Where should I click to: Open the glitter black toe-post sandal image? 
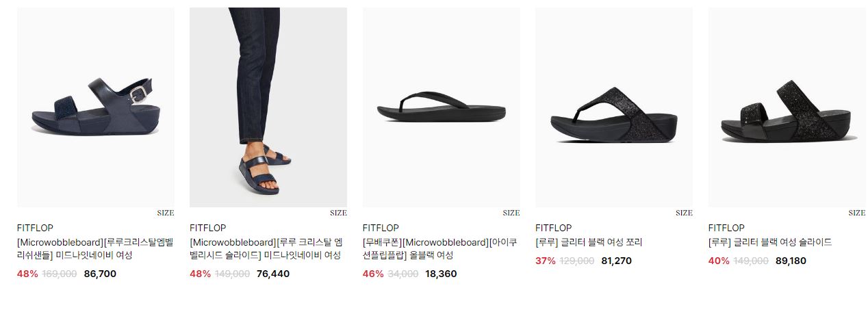pos(614,107)
